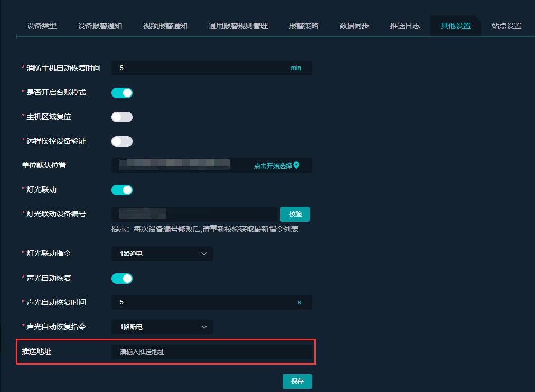This screenshot has width=535, height=392.
Task: Switch to 设备类型 tab
Action: click(42, 26)
